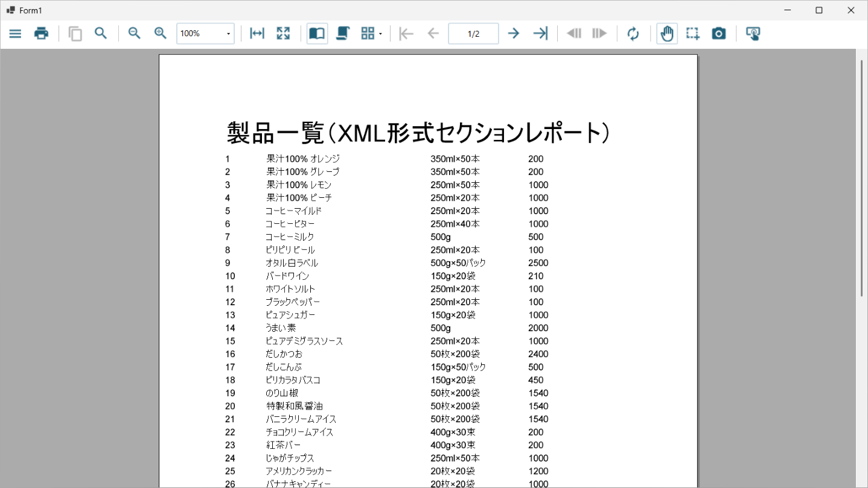Click product name じゃがチップス
The image size is (868, 488).
[290, 458]
